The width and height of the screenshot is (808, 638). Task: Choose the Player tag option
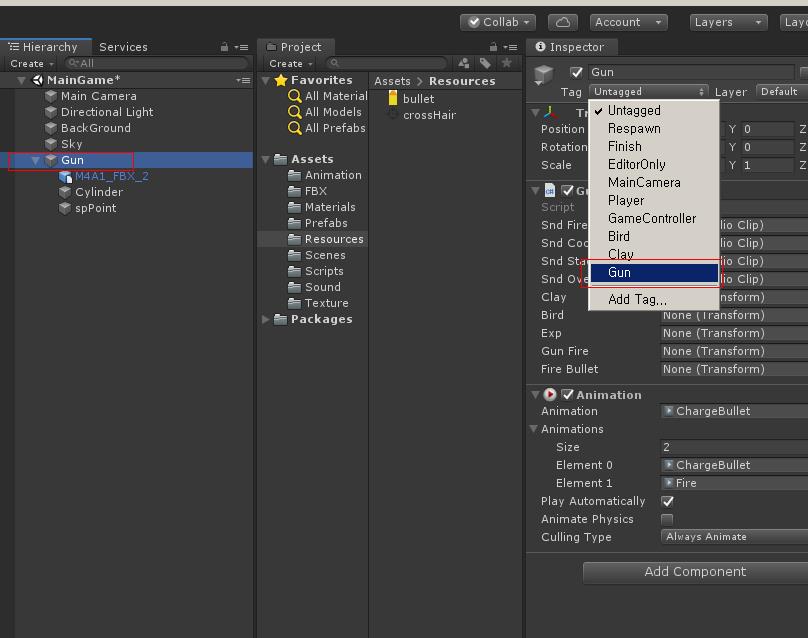[653, 200]
